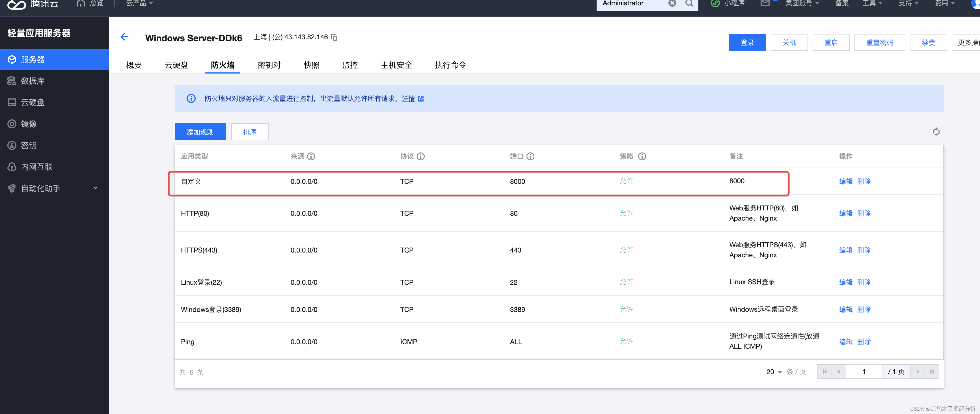Open the 费用 dropdown
Image resolution: width=980 pixels, height=414 pixels.
coord(945,3)
